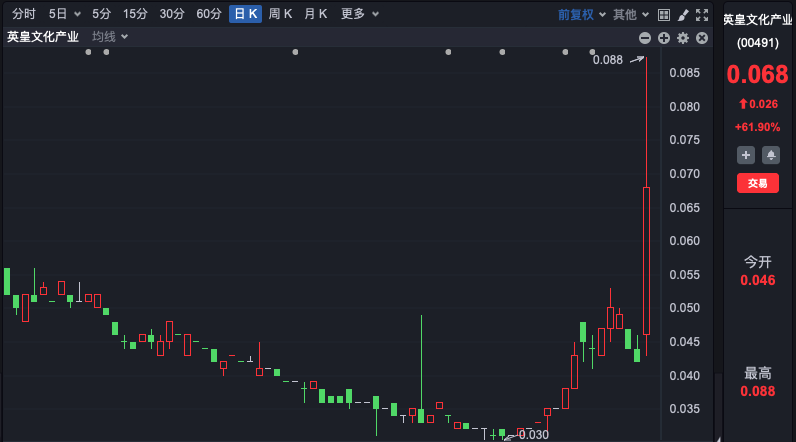Zoom in chart with plus icon
Image resolution: width=796 pixels, height=442 pixels.
coord(664,38)
